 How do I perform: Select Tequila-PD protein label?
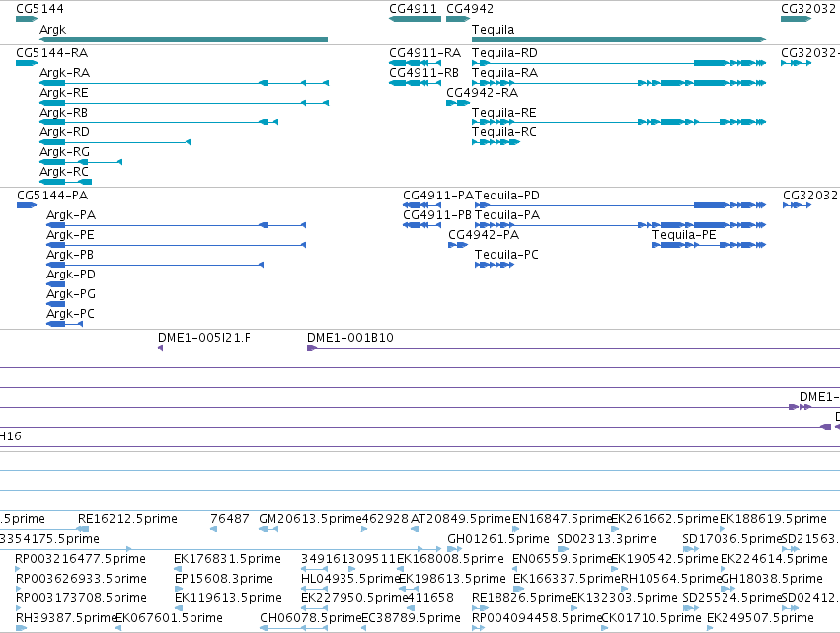click(507, 196)
